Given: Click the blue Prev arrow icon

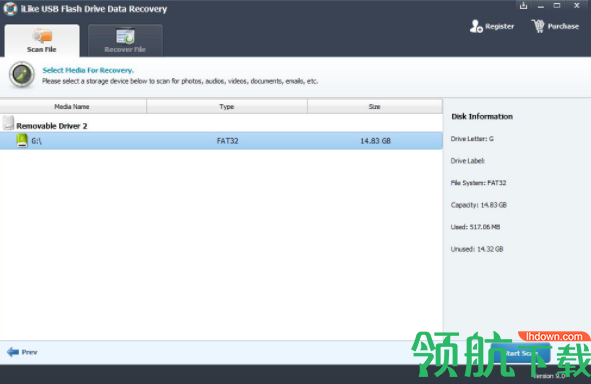Looking at the screenshot, I should click(13, 352).
